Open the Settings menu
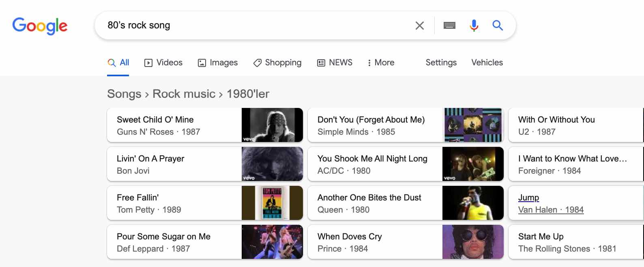 pos(441,62)
